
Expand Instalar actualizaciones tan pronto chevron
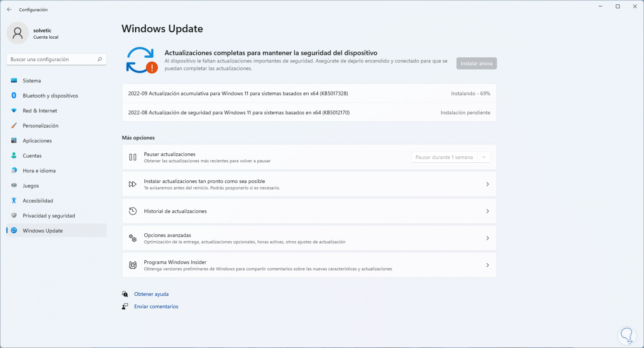[487, 184]
